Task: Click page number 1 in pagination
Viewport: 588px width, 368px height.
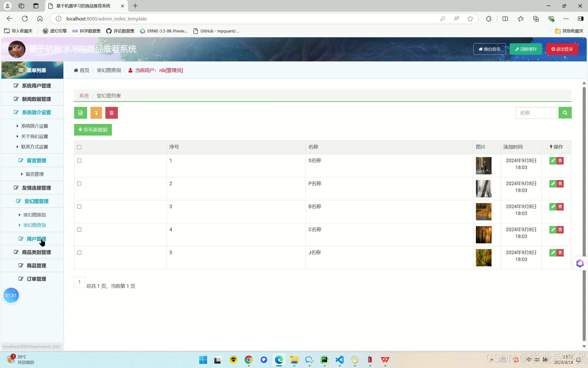Action: click(x=79, y=282)
